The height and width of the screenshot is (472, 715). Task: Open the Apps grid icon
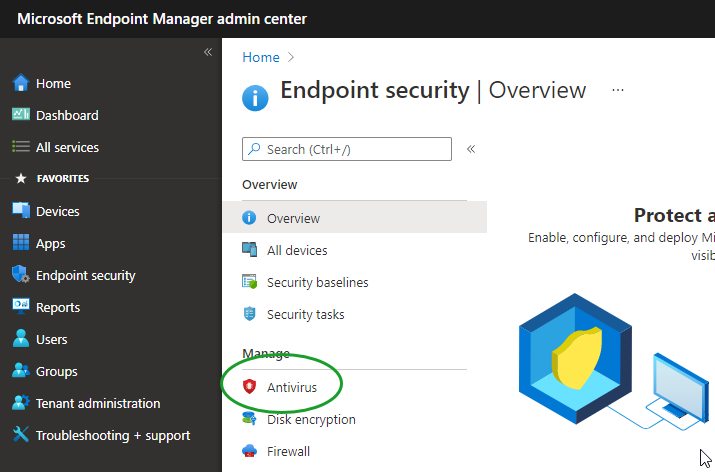pos(21,243)
